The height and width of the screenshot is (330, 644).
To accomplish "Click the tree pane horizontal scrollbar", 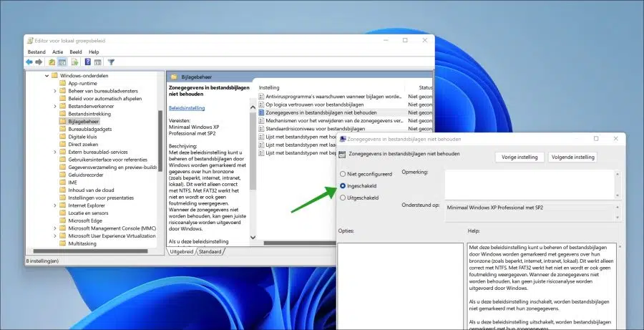I will point(90,251).
